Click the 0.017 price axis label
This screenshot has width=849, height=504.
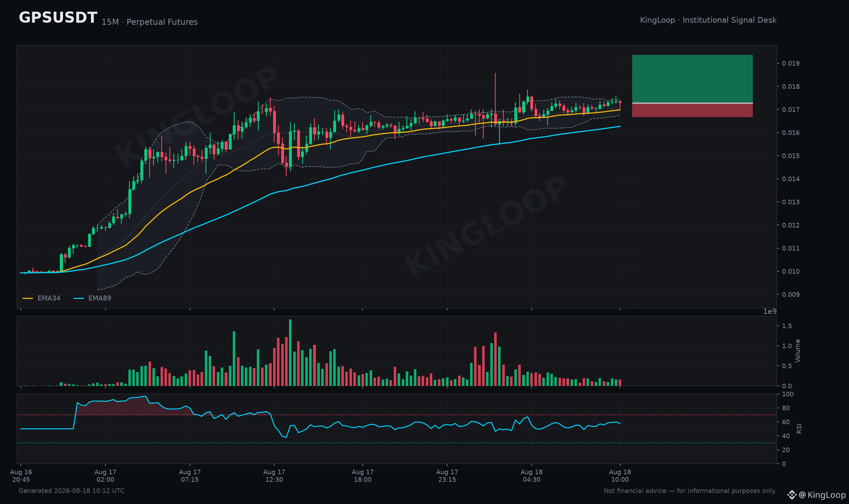point(791,110)
